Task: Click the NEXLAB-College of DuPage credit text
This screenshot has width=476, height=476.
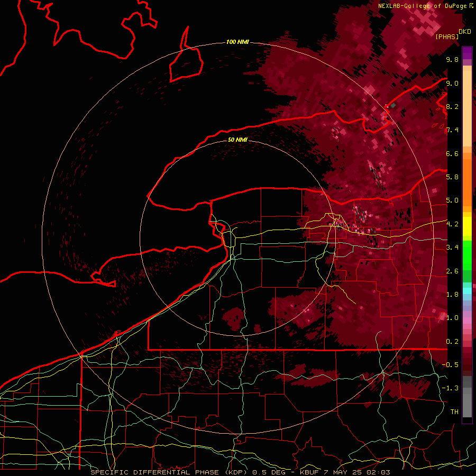Action: point(423,6)
